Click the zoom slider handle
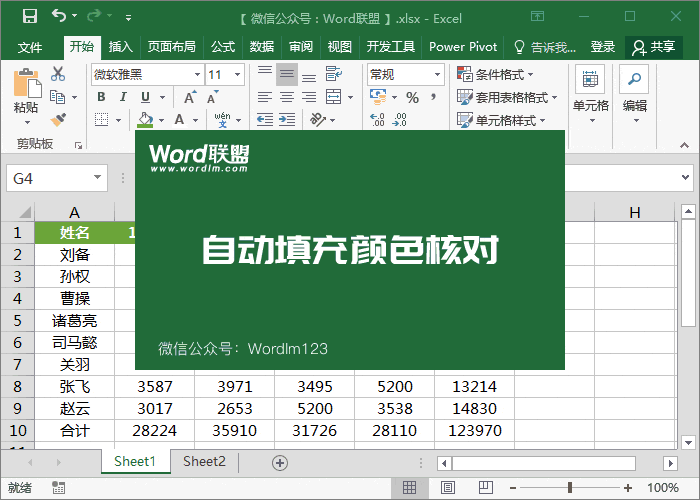Viewport: 700px width, 500px height. coord(570,488)
